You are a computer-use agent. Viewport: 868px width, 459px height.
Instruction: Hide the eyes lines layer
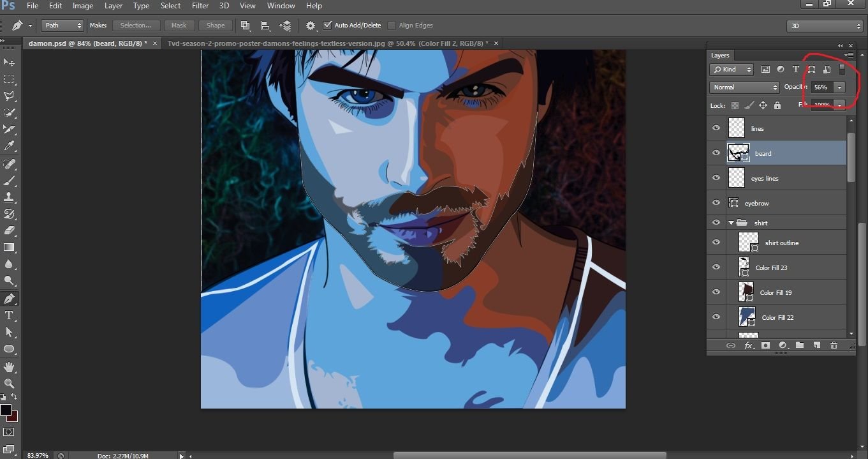point(716,178)
